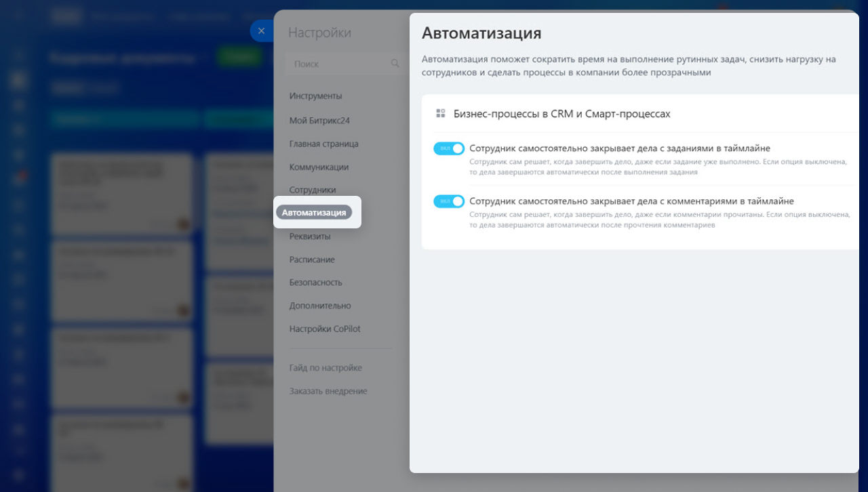
Task: Click the intro text starting Автоматизация поможет сократить
Action: (x=629, y=66)
